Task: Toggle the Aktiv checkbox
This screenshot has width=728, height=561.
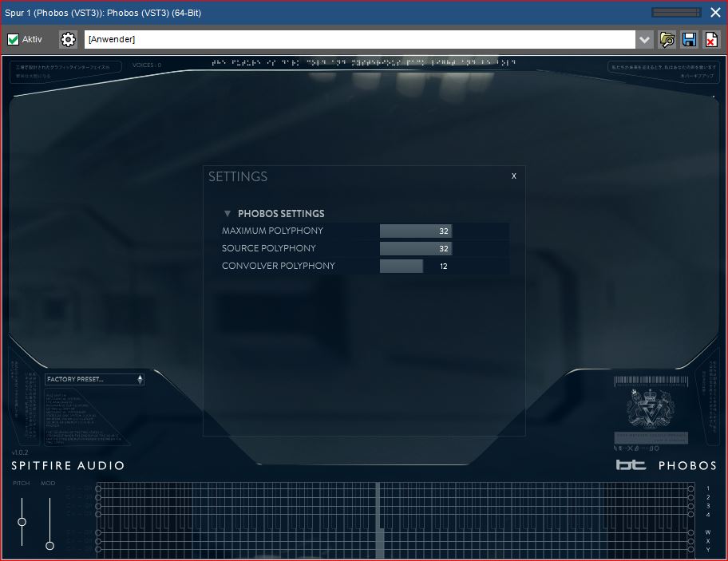Action: click(13, 39)
